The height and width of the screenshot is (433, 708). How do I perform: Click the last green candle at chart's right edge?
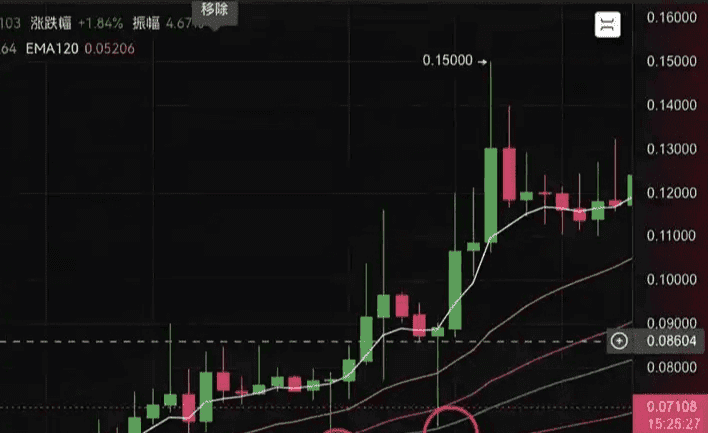[630, 190]
